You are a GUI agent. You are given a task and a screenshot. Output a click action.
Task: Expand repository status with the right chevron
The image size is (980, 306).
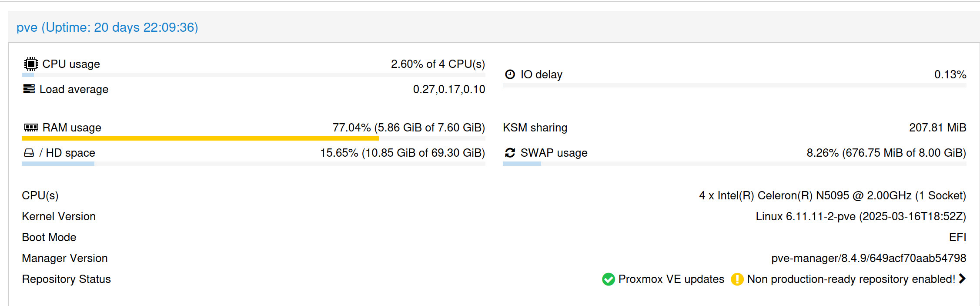[x=962, y=279]
